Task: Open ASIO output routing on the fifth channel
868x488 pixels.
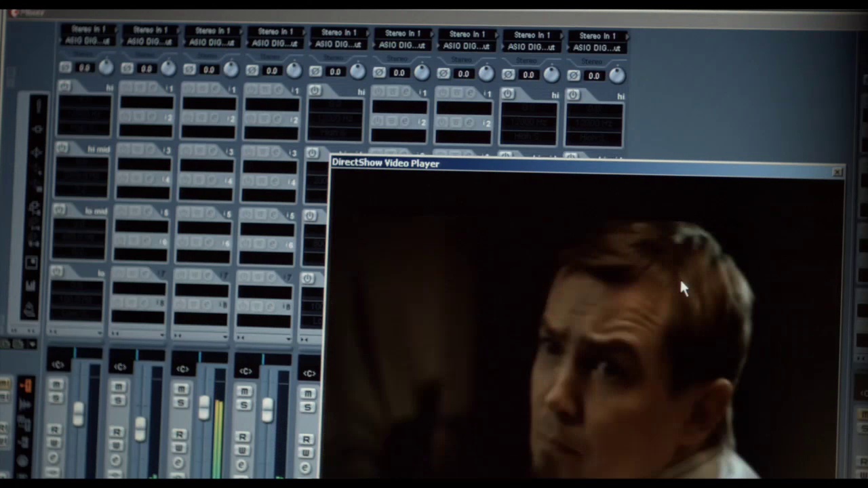Action: coord(338,44)
